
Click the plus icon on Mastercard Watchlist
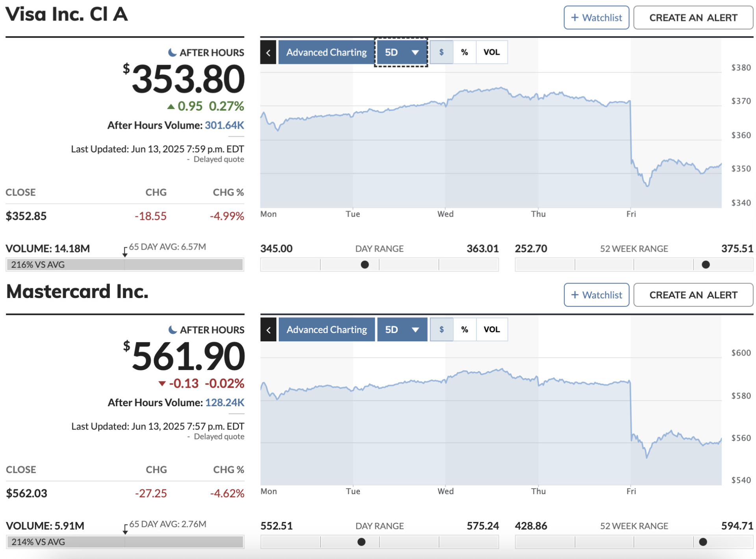[575, 295]
